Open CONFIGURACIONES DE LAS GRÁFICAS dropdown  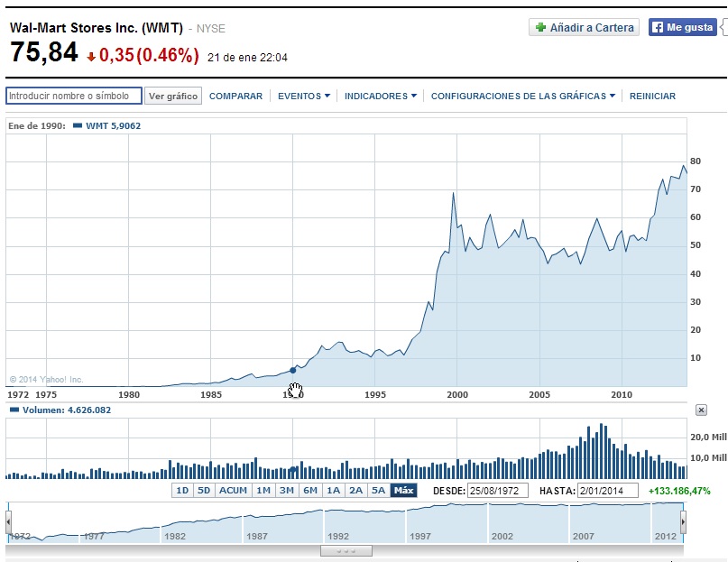pos(523,97)
